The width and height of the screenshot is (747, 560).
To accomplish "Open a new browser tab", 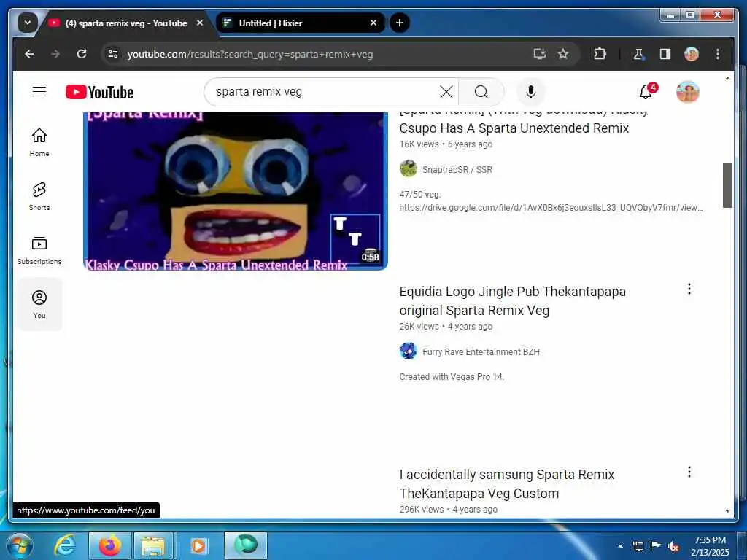I will coord(400,23).
